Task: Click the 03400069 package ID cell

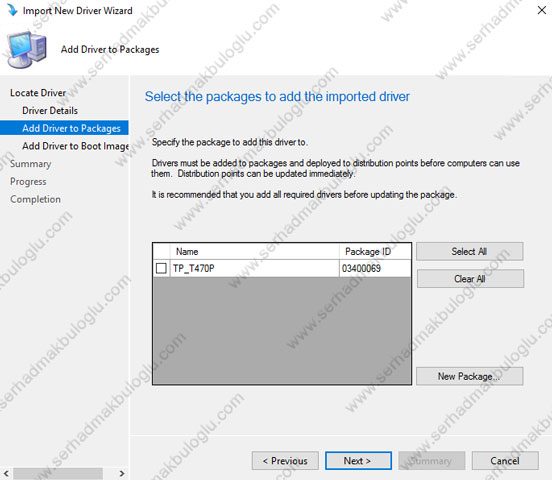Action: [x=362, y=268]
